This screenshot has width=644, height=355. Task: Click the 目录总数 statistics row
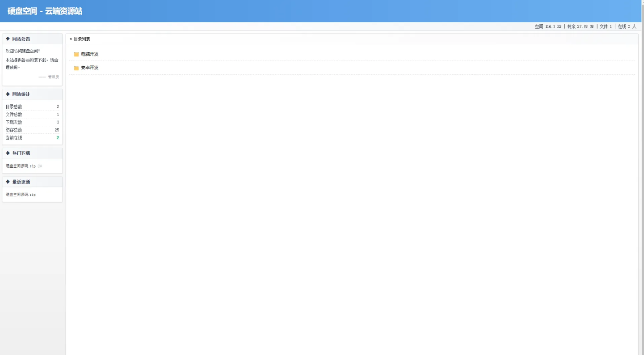(32, 107)
